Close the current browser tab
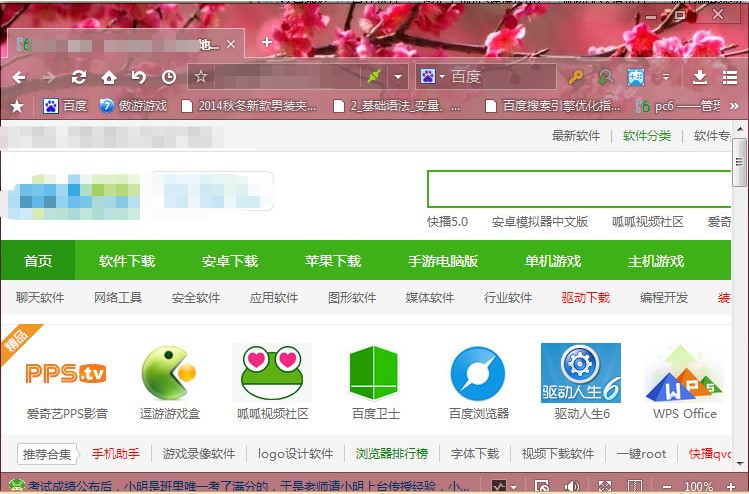This screenshot has width=749, height=494. point(231,44)
